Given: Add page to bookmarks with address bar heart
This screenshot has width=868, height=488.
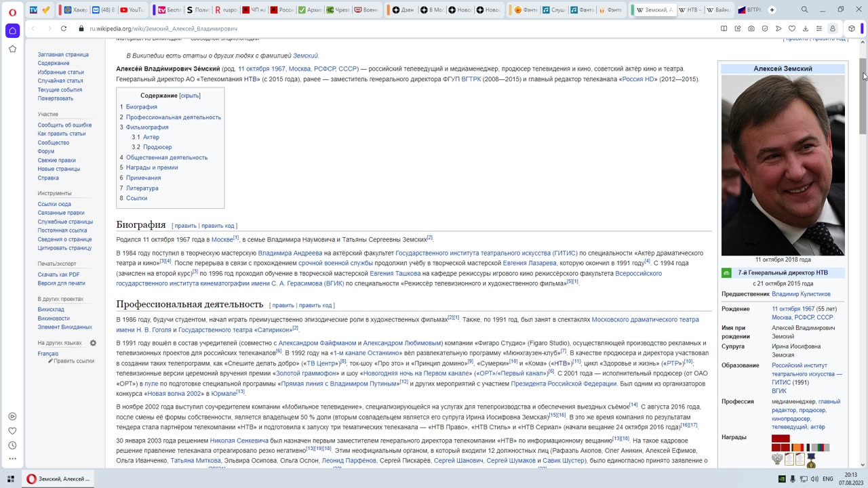Looking at the screenshot, I should [x=792, y=28].
